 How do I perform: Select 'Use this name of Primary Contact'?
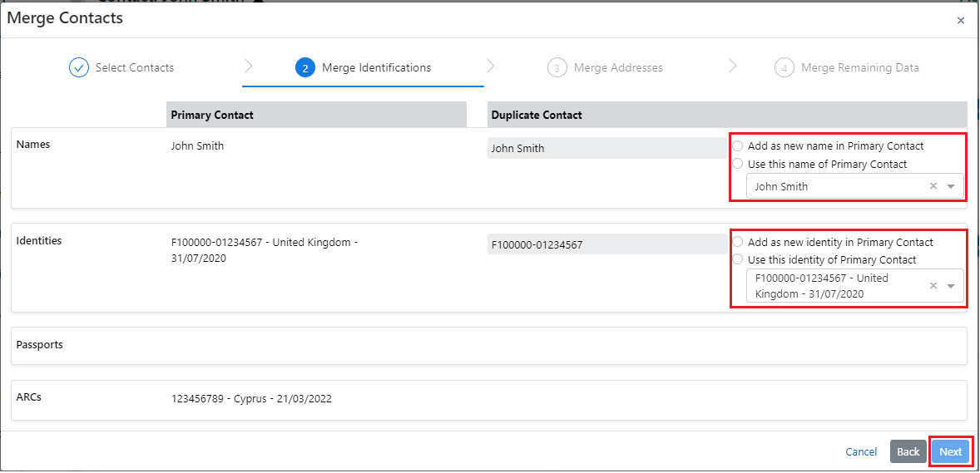(x=738, y=165)
